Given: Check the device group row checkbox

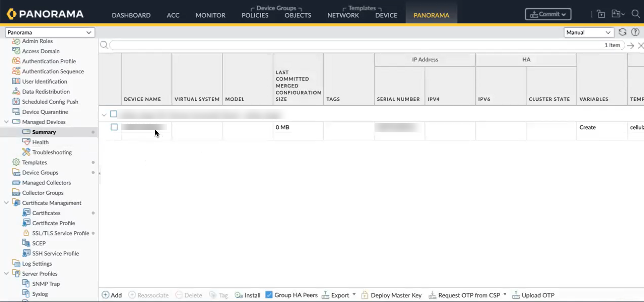Looking at the screenshot, I should pos(114,114).
